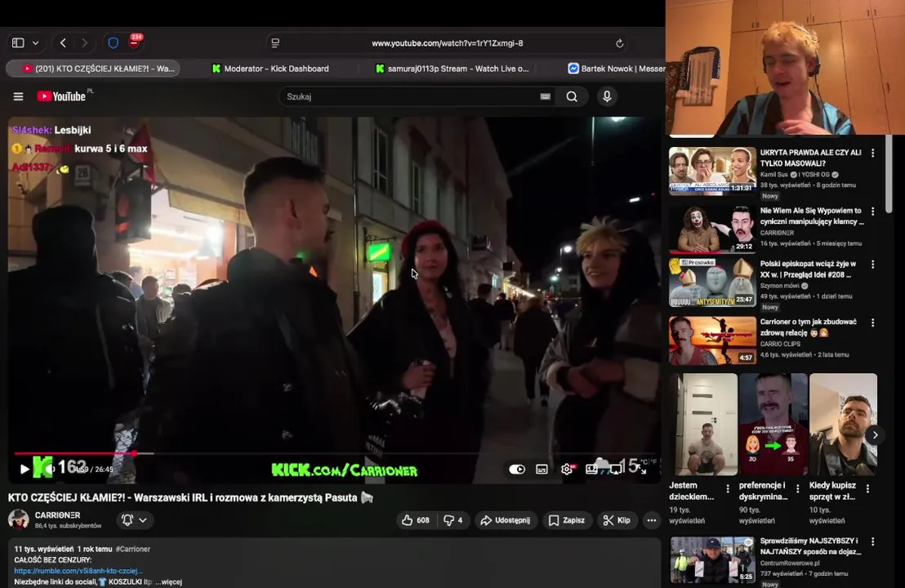This screenshot has width=905, height=588.
Task: Click the magnifier search button
Action: click(x=572, y=96)
